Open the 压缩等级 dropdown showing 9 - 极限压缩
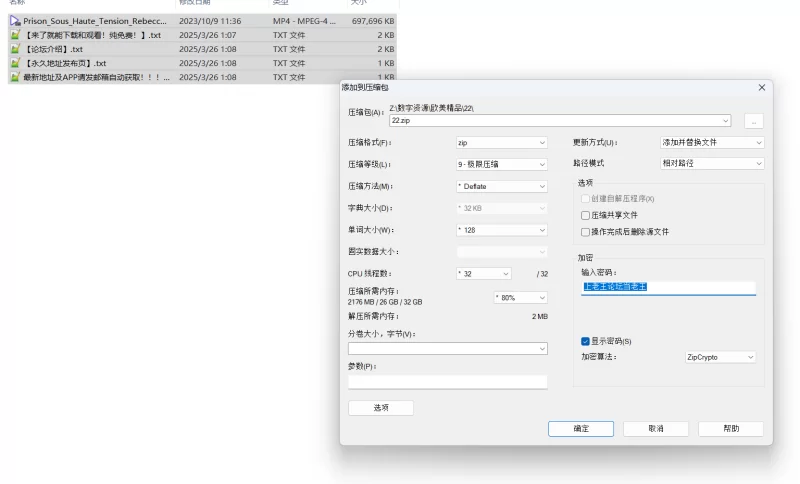800x484 pixels. (502, 164)
